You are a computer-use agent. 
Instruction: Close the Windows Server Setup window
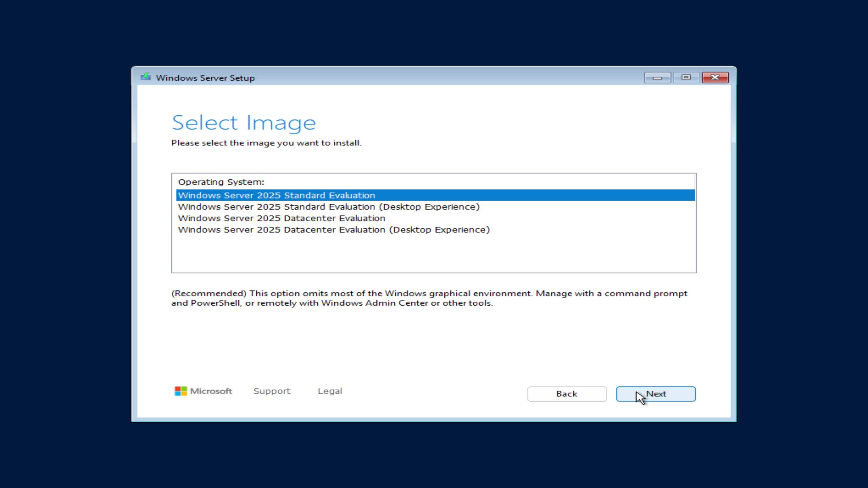click(x=715, y=78)
